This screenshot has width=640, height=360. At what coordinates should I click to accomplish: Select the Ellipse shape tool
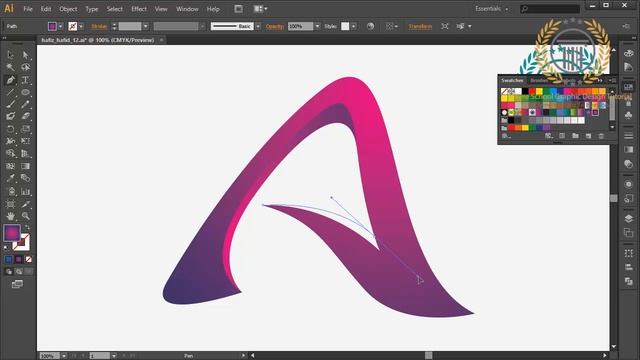tap(25, 92)
